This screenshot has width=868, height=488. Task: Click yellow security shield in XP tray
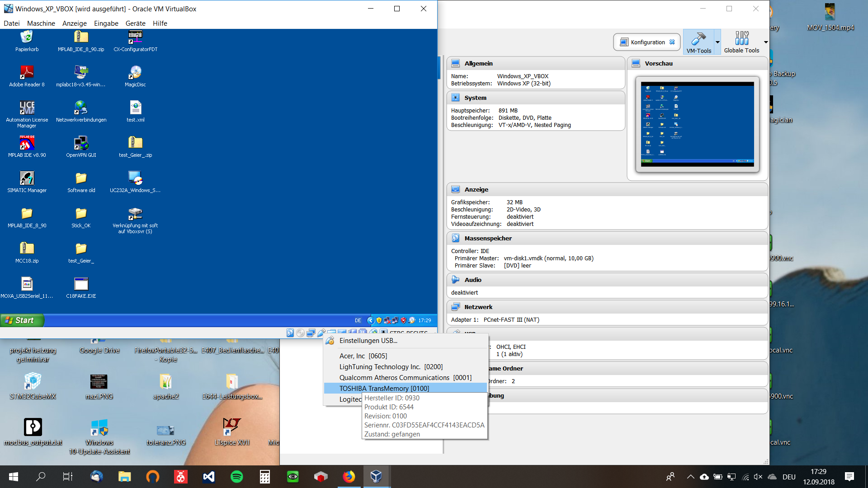click(379, 320)
